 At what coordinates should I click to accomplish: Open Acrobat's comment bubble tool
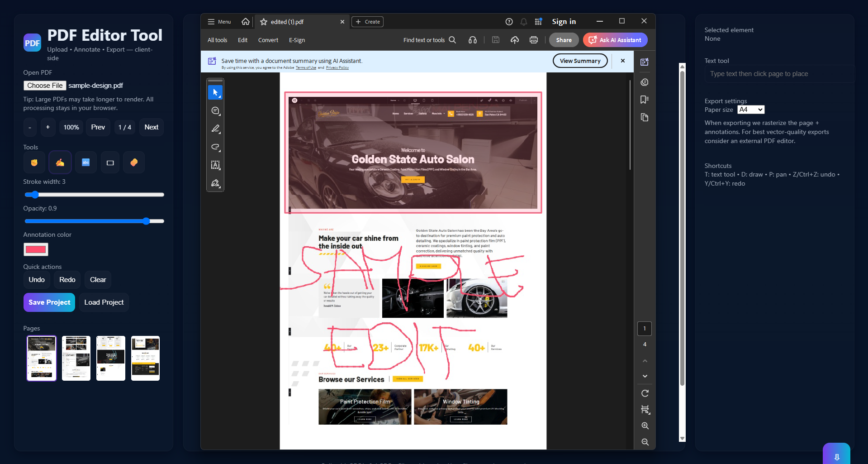point(215,111)
